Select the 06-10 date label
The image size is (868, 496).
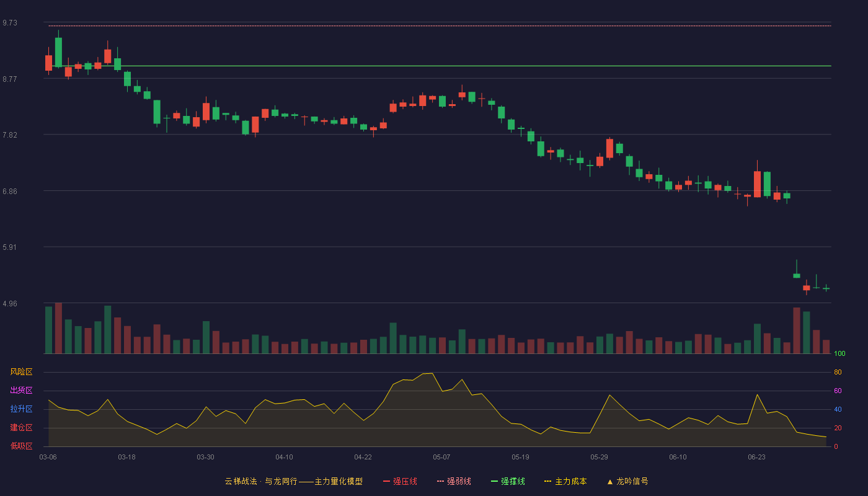pyautogui.click(x=678, y=457)
